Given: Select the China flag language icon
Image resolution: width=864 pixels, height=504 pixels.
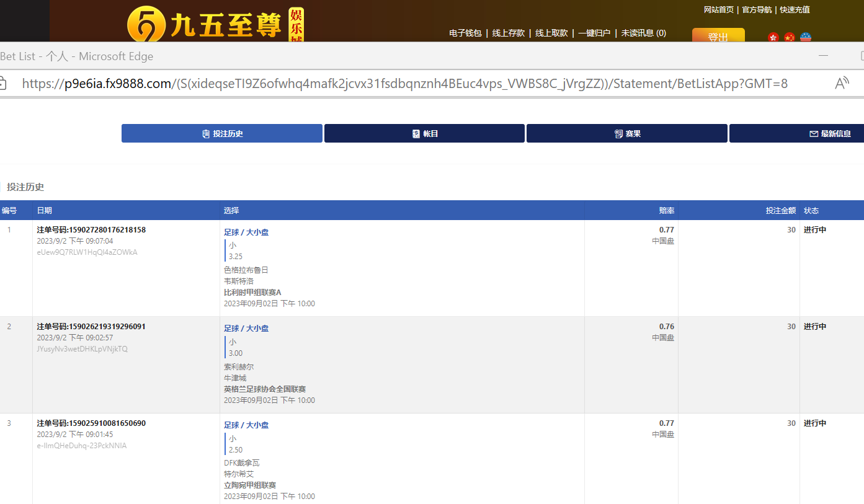Looking at the screenshot, I should coord(789,38).
